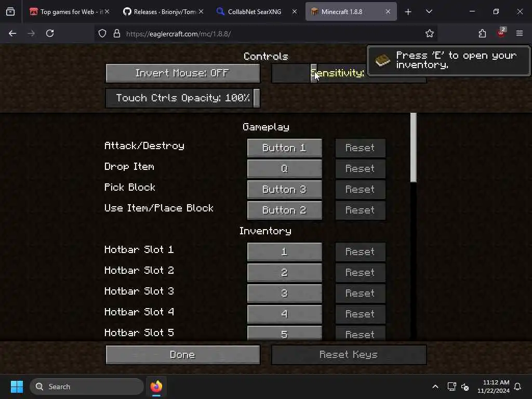Click Reset for Pick Block
Image resolution: width=532 pixels, height=399 pixels.
pyautogui.click(x=361, y=189)
